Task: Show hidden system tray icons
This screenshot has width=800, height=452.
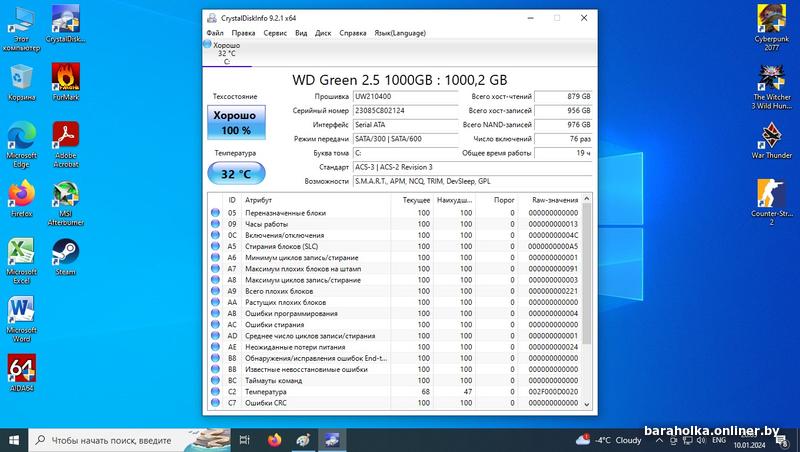Action: [659, 440]
